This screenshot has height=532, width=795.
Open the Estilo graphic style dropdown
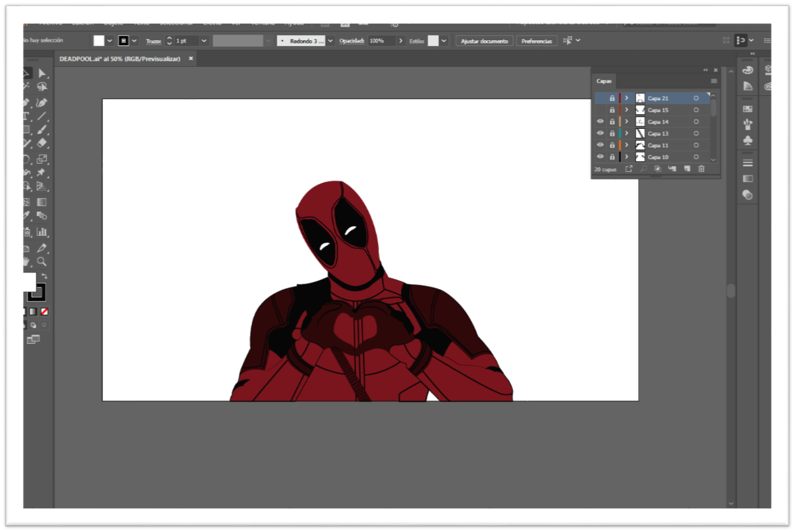point(444,41)
